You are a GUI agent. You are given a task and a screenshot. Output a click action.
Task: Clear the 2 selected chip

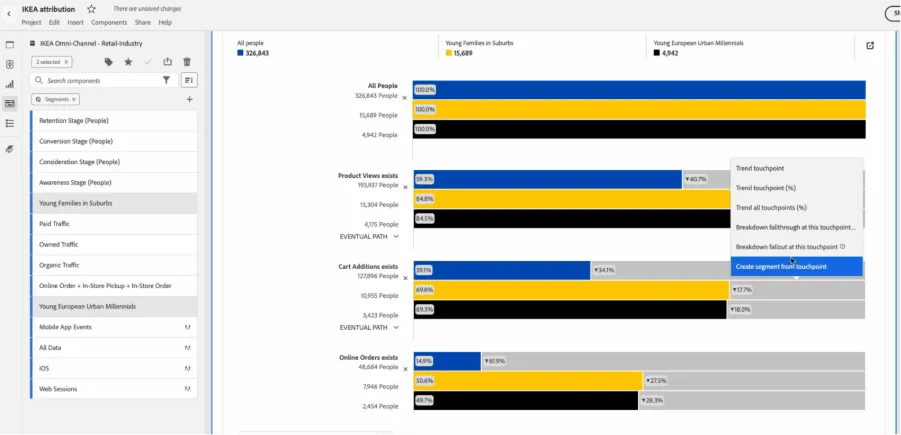[x=66, y=62]
